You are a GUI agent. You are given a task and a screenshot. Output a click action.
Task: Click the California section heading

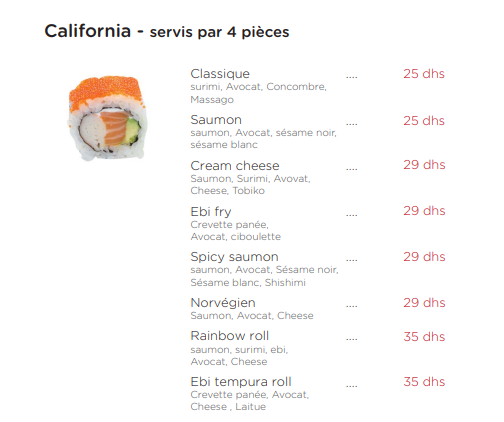click(87, 31)
